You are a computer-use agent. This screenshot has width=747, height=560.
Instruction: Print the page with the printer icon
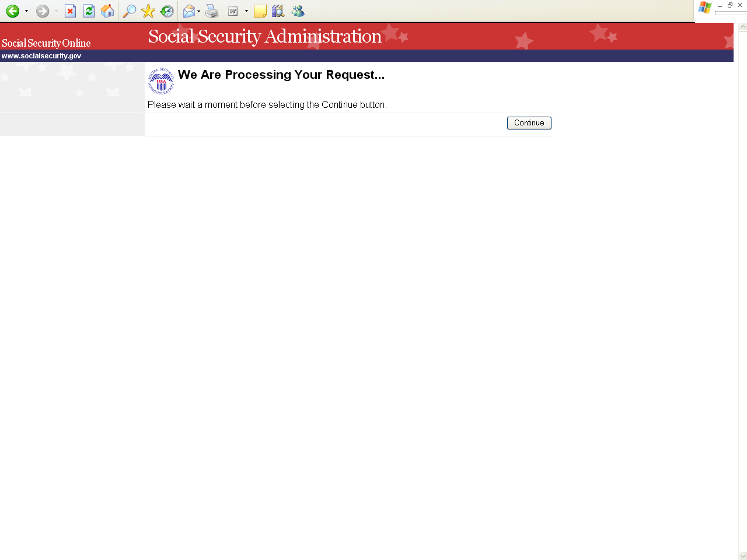pos(212,11)
